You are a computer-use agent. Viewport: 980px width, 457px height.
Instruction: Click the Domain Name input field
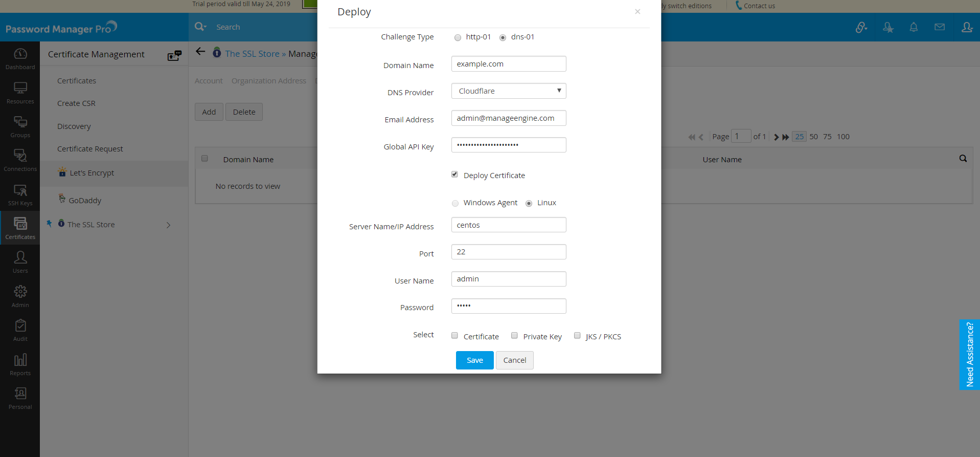coord(509,64)
